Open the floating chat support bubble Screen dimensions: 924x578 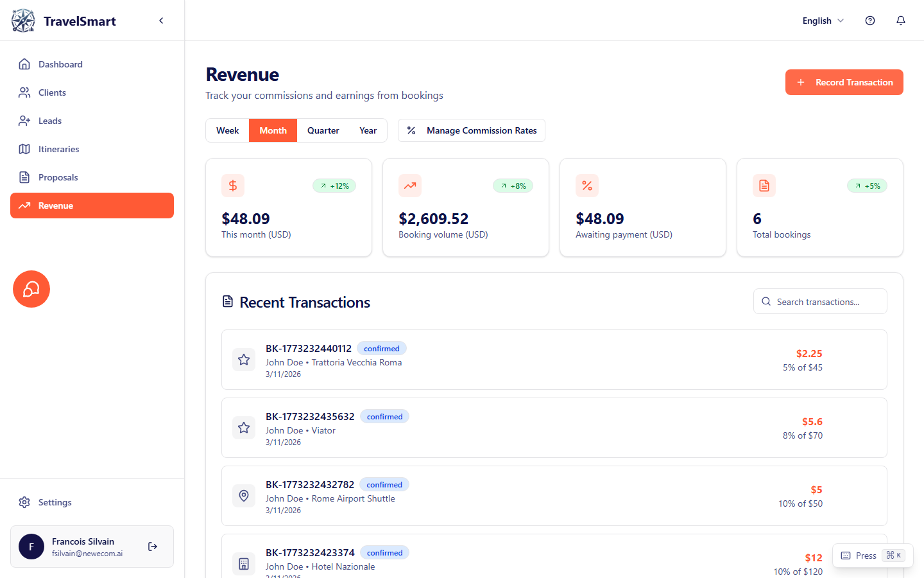tap(31, 289)
